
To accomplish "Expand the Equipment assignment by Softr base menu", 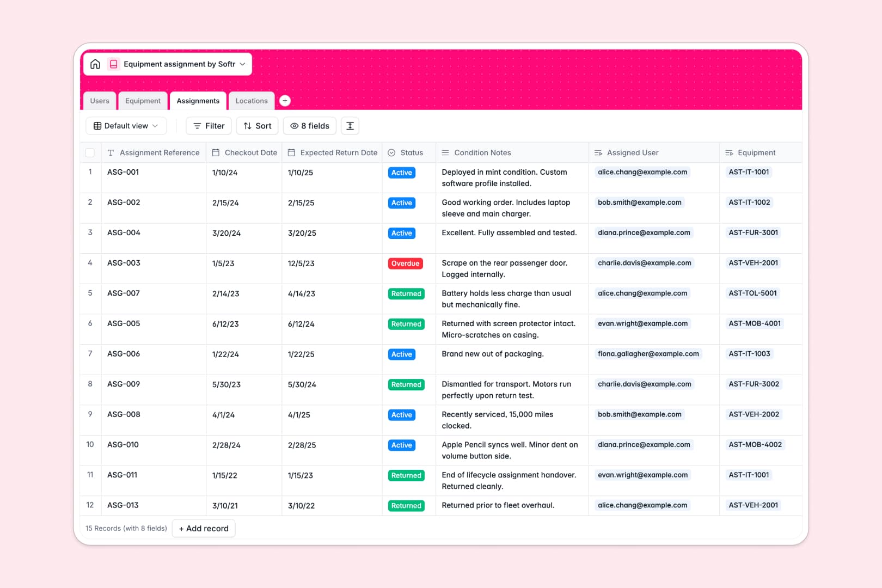I will [x=242, y=64].
